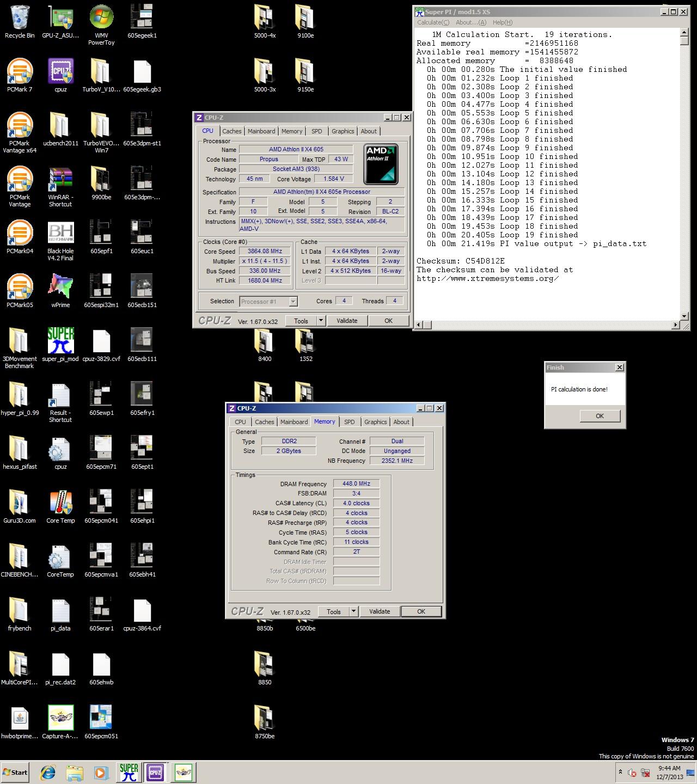Click OK in upper CPU-Z window
The height and width of the screenshot is (784, 697).
click(388, 321)
